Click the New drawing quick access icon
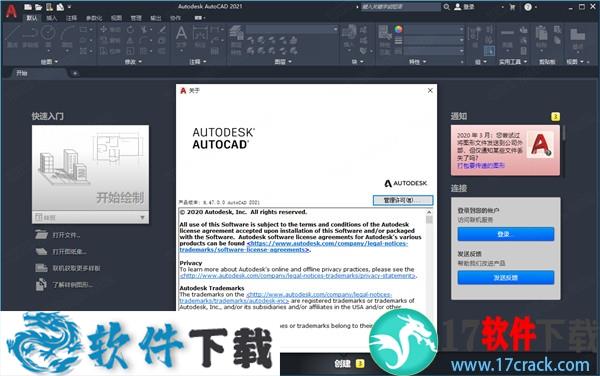Image resolution: width=600 pixels, height=376 pixels. [x=28, y=7]
